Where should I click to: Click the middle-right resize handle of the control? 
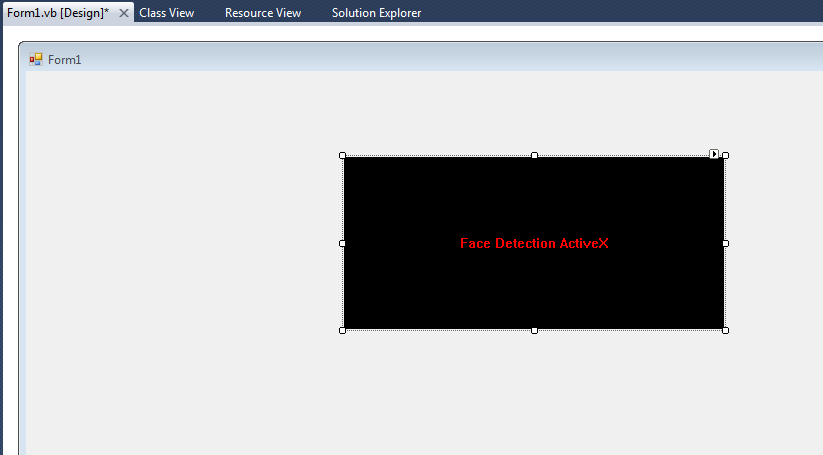[725, 243]
